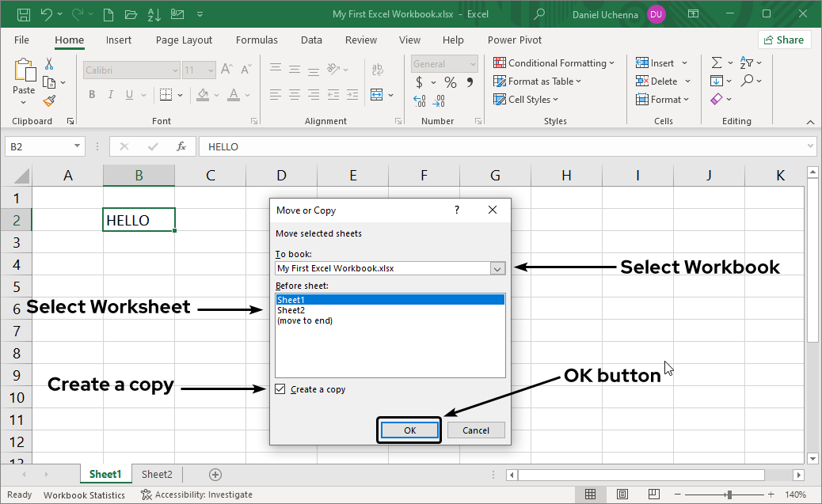Click the Comma Style icon

point(471,81)
